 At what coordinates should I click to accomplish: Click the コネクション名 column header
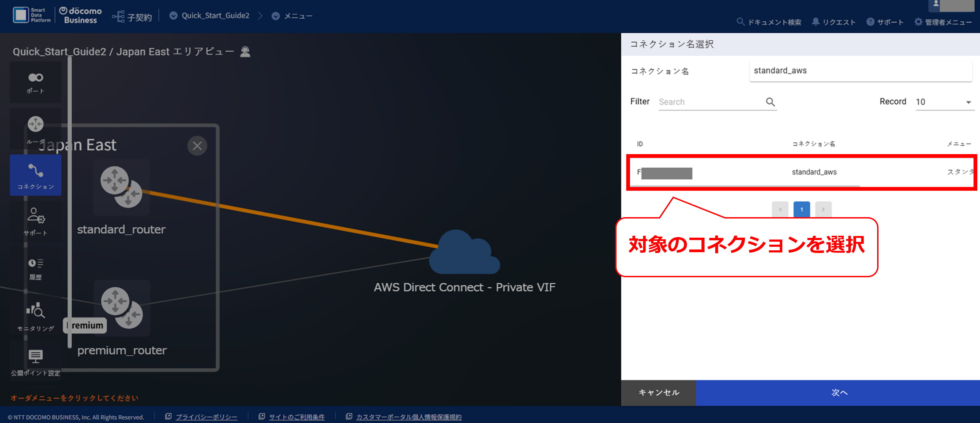click(x=813, y=144)
